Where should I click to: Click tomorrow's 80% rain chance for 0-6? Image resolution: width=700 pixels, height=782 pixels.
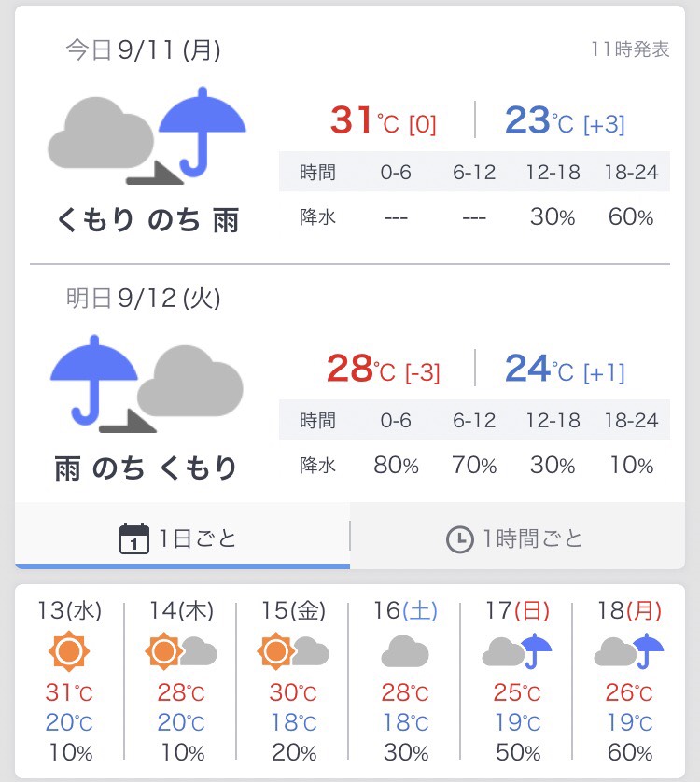coord(396,464)
